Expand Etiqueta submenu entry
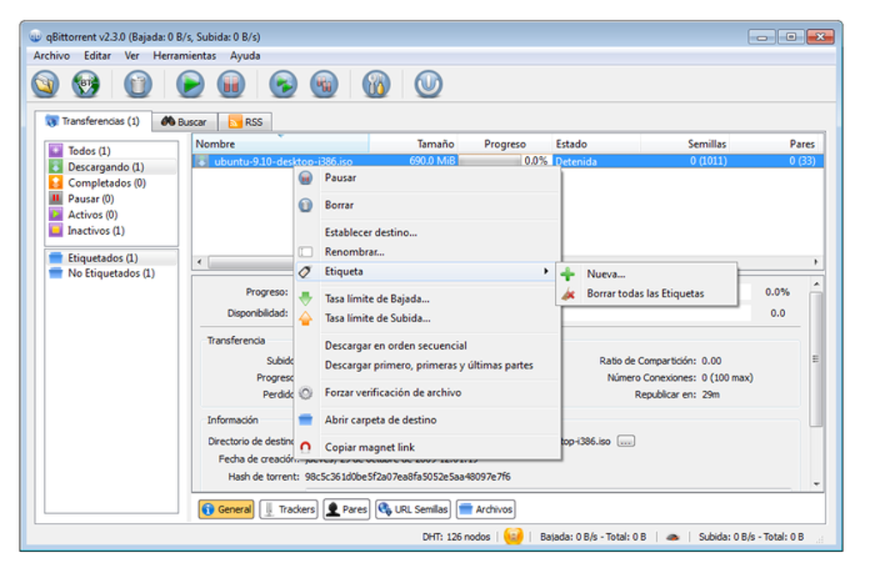This screenshot has width=875, height=588. click(x=427, y=272)
